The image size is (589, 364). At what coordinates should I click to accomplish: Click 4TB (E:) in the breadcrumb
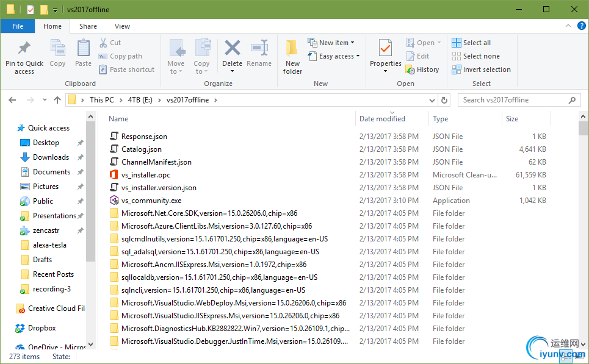pyautogui.click(x=140, y=100)
